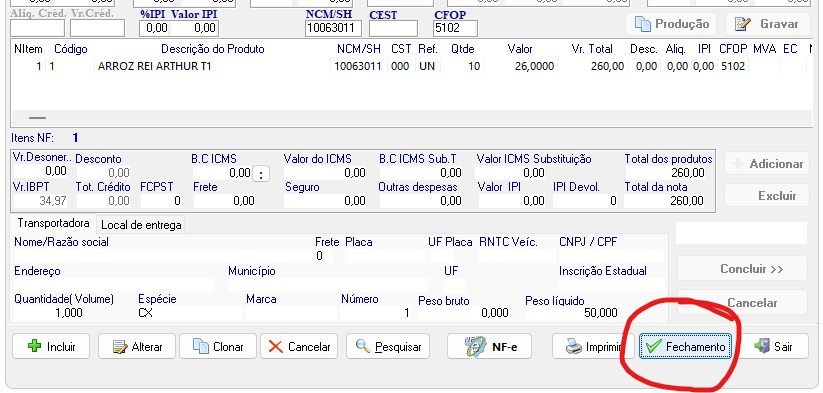The height and width of the screenshot is (393, 823).
Task: Click the green plus icon on Incluir
Action: pyautogui.click(x=35, y=346)
